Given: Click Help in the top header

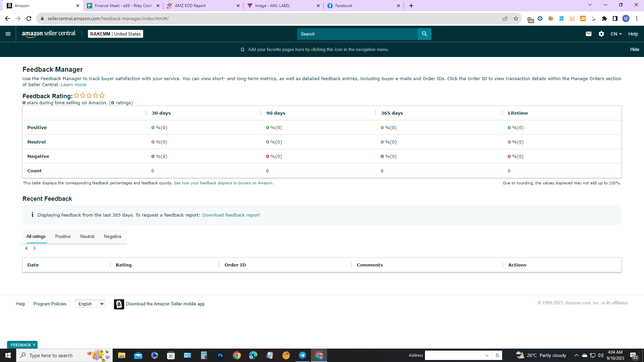Looking at the screenshot, I should 633,34.
